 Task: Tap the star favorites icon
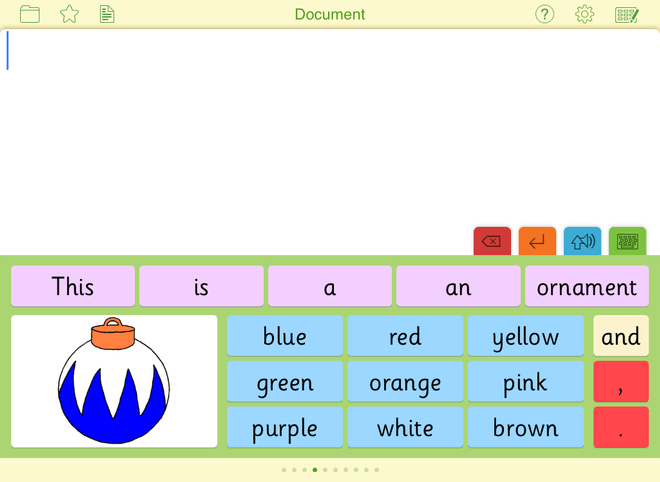tap(69, 14)
